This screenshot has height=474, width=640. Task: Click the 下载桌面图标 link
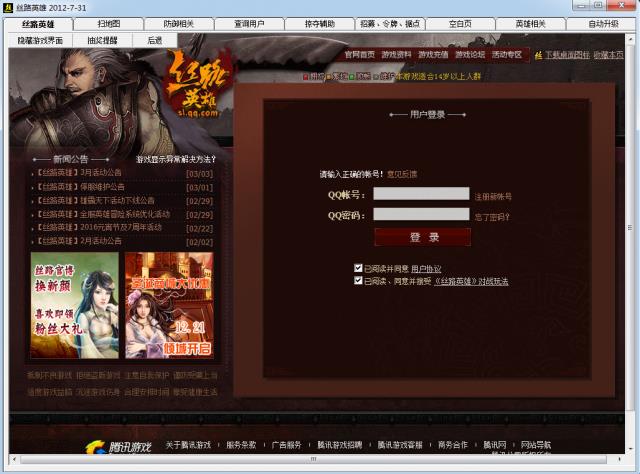(567, 55)
